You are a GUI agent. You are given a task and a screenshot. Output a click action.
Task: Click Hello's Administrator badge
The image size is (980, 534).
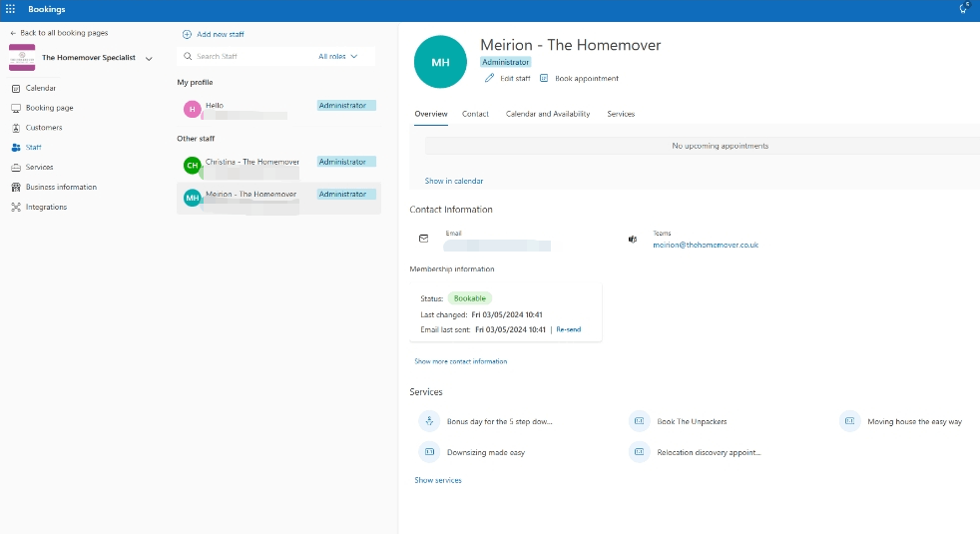coord(346,106)
